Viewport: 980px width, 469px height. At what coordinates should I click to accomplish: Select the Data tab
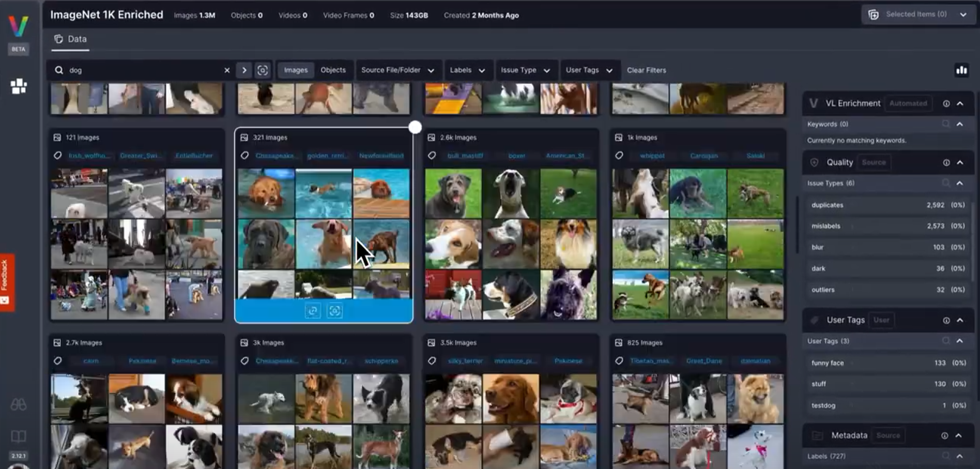click(x=71, y=39)
